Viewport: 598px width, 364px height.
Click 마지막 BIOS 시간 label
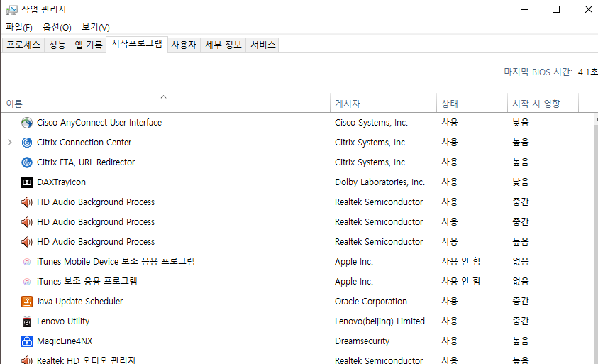point(538,72)
